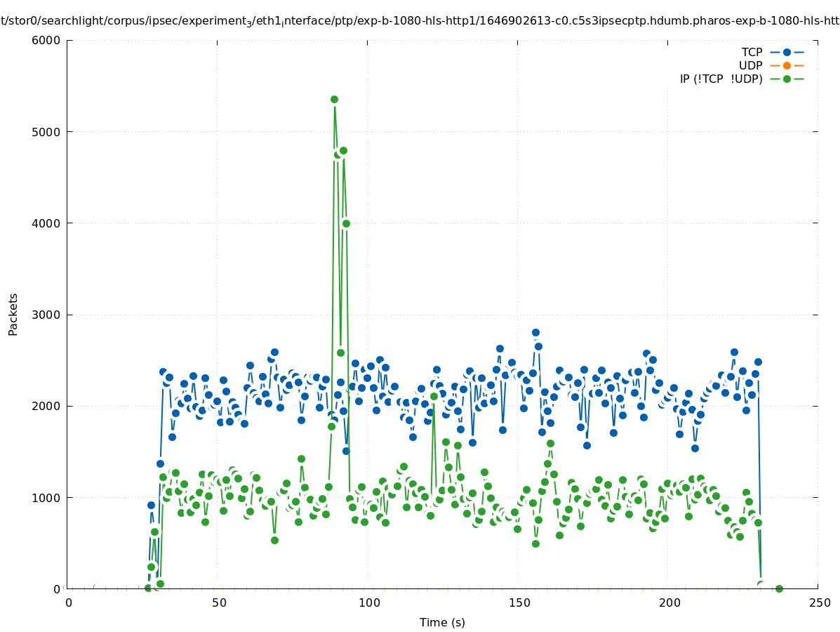The image size is (840, 632).
Task: Toggle the IP (!TCP !UDP) legend label
Action: (x=721, y=79)
